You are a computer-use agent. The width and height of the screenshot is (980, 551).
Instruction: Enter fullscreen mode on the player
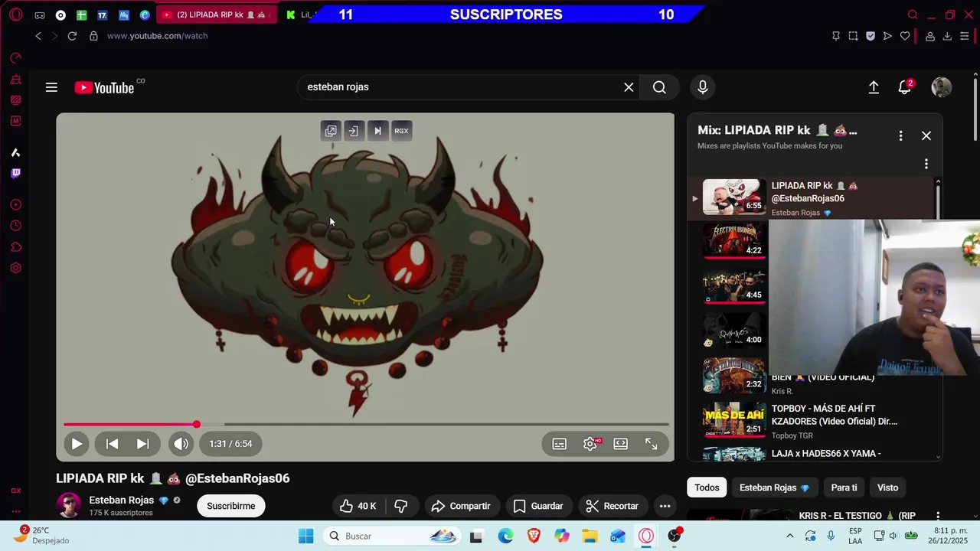652,444
